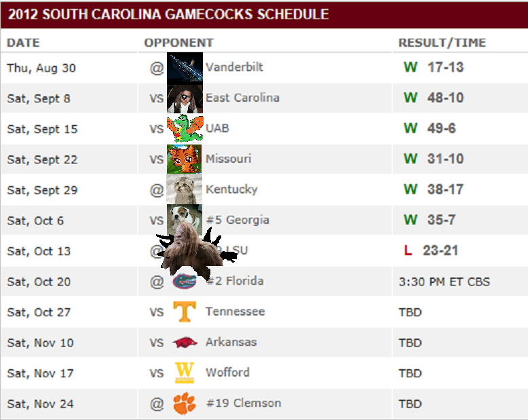The width and height of the screenshot is (528, 420).
Task: Click the Arkansas Razorbacks hog logo
Action: (185, 342)
